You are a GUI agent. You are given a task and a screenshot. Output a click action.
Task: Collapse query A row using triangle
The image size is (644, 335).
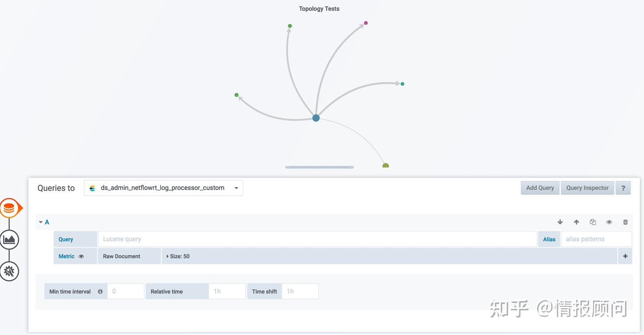click(x=41, y=222)
